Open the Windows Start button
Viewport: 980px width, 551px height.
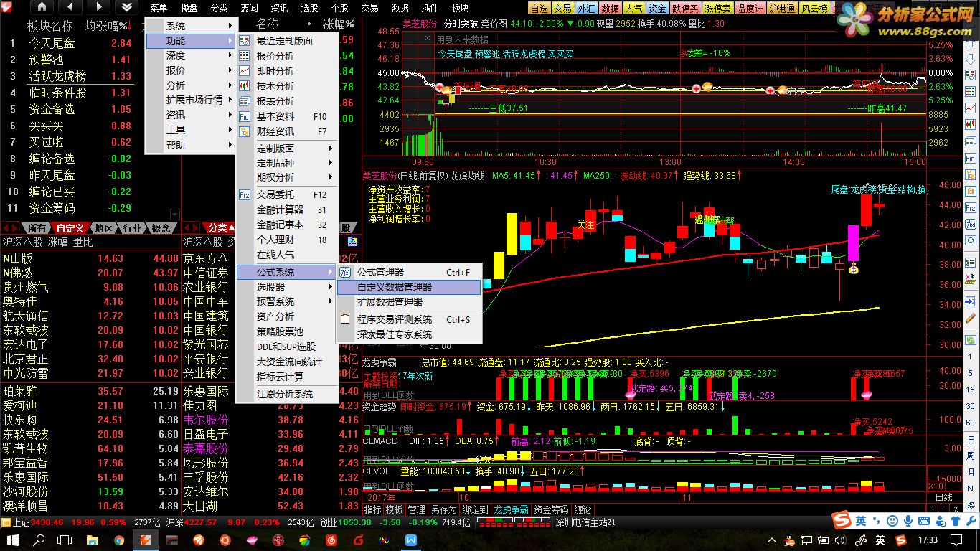pos(12,540)
